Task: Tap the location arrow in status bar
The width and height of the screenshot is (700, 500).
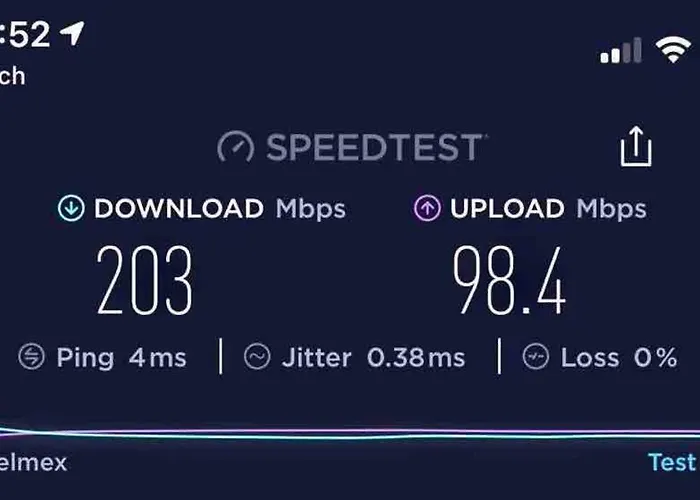Action: click(72, 33)
